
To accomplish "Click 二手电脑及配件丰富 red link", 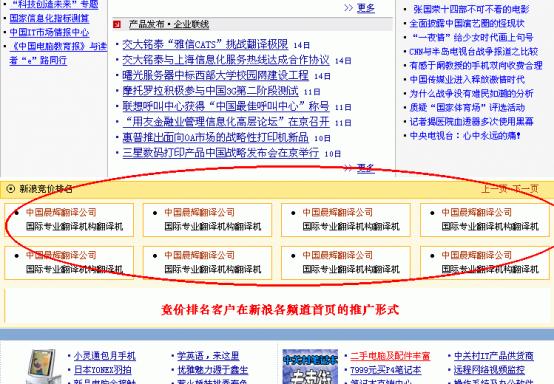I will 390,356.
